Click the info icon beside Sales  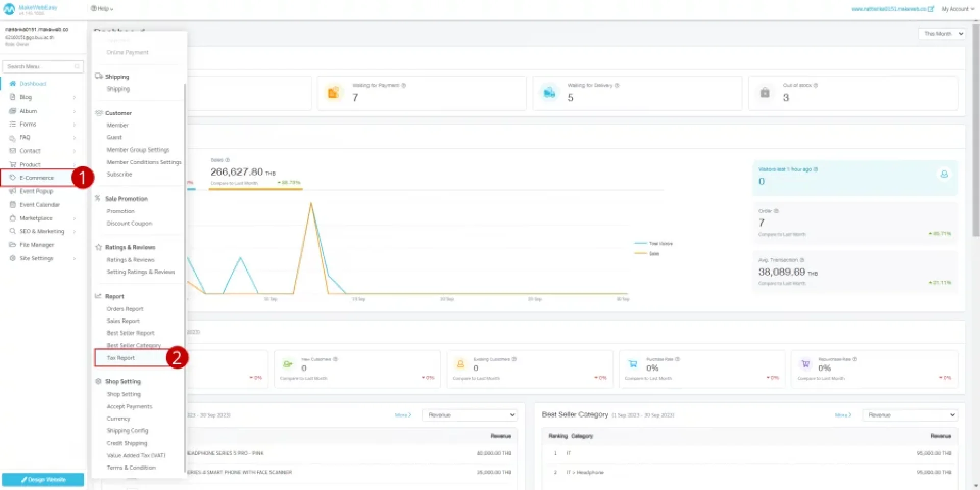point(228,160)
